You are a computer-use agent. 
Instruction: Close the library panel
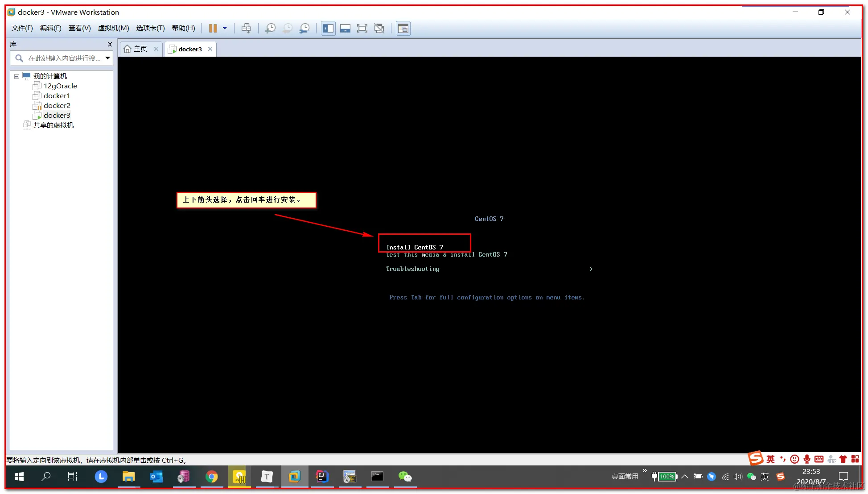[x=110, y=44]
